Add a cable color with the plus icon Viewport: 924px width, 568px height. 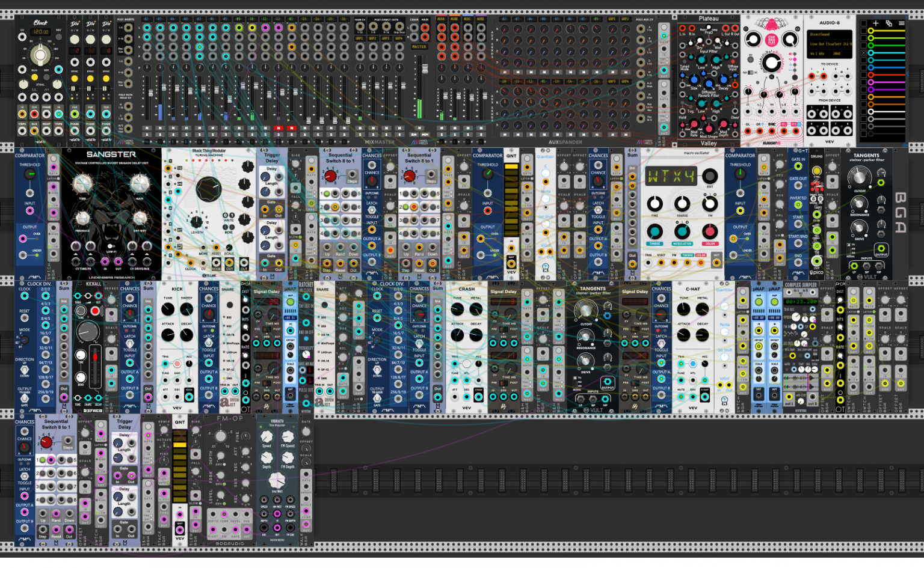(x=875, y=23)
